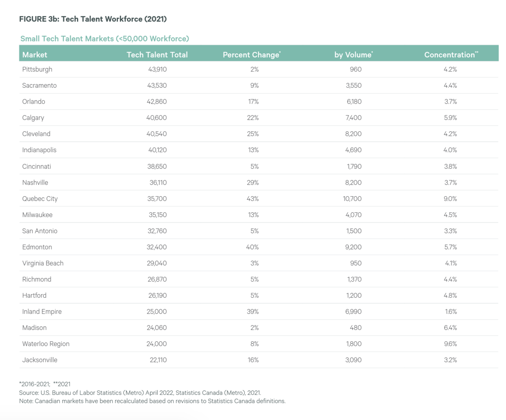This screenshot has width=506, height=420.
Task: Click the FIGURE 3b Tech Talent Workforce title
Action: 93,19
